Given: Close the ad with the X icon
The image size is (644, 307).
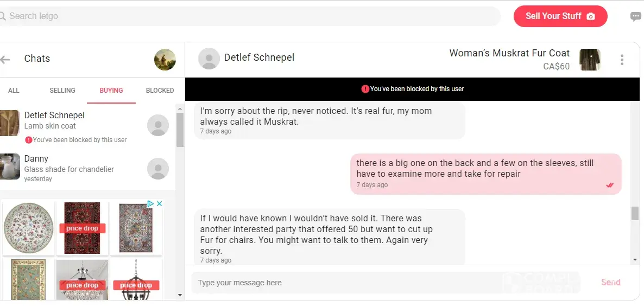Looking at the screenshot, I should (x=160, y=204).
